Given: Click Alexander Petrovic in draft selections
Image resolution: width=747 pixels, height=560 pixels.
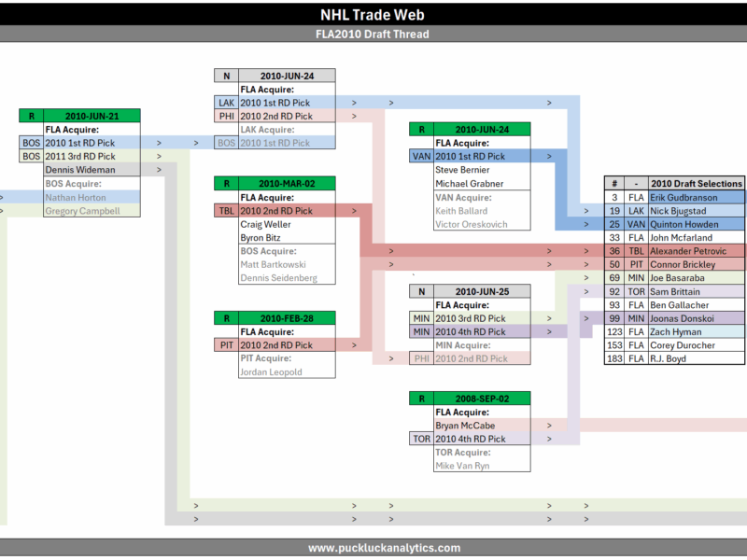Looking at the screenshot, I should click(697, 251).
